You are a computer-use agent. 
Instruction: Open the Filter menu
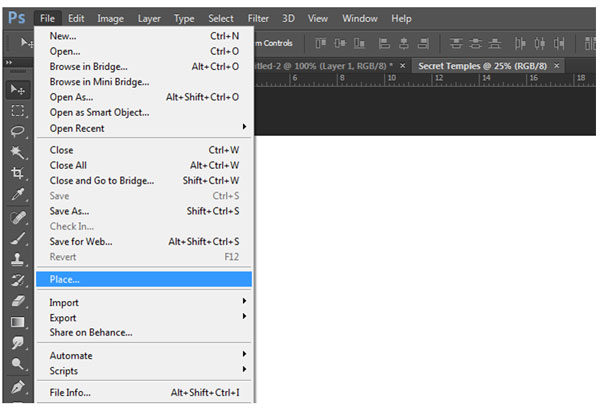258,18
